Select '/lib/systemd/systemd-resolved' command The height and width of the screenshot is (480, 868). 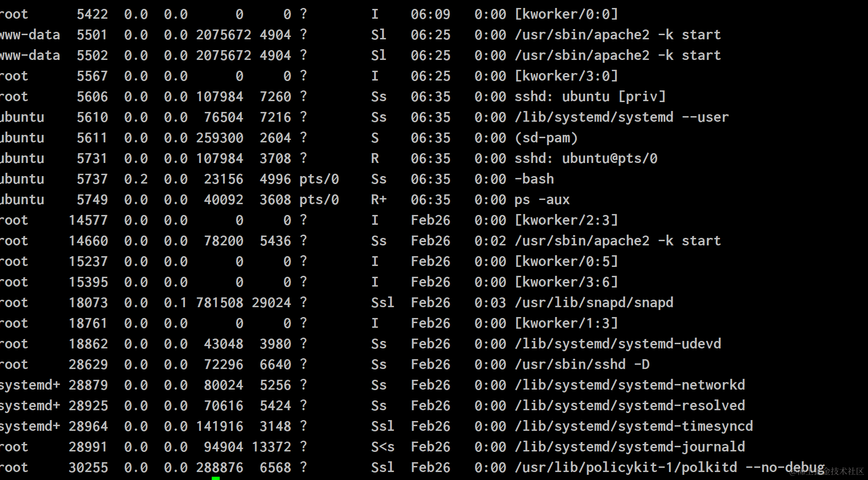click(630, 406)
